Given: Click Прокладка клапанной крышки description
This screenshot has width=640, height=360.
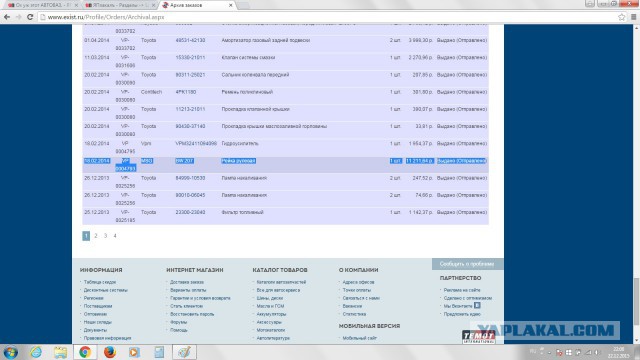Looking at the screenshot, I should tap(256, 109).
